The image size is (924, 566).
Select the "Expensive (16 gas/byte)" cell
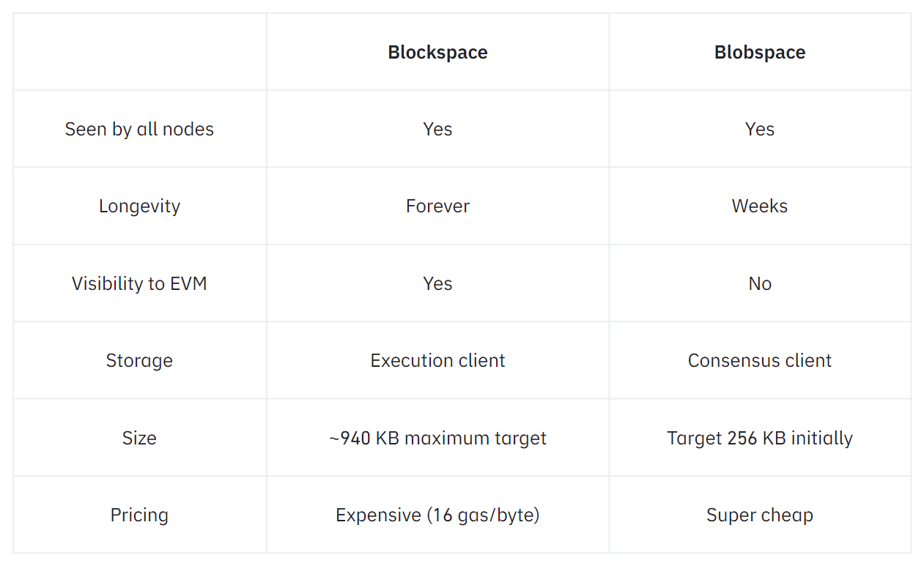tap(437, 515)
